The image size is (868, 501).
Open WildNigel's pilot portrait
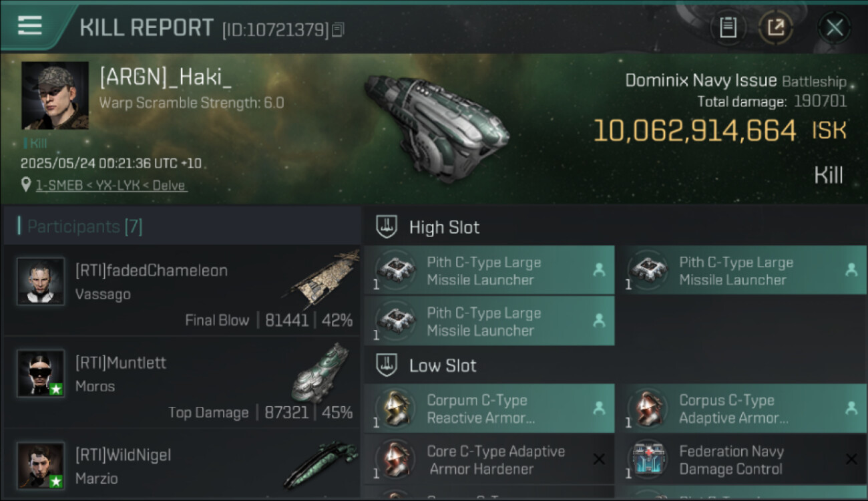pos(41,465)
